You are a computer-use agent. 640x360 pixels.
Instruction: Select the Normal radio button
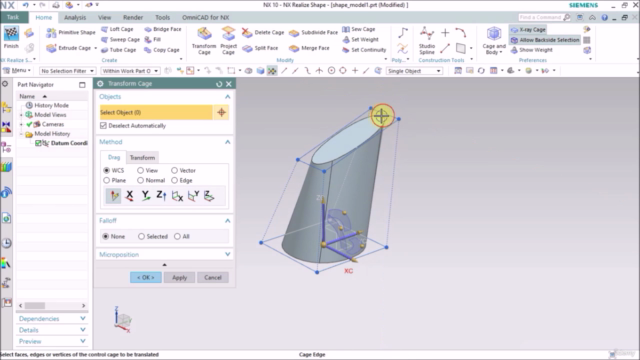(x=140, y=180)
